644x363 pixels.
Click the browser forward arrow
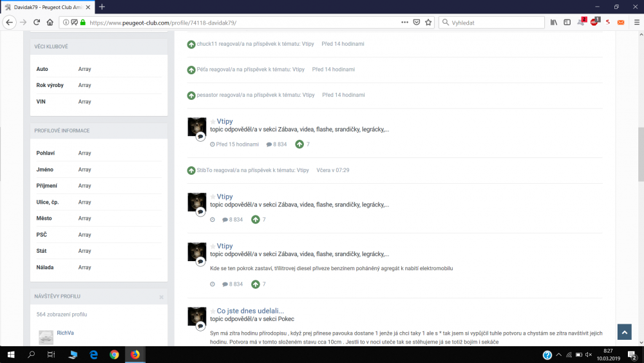[23, 23]
